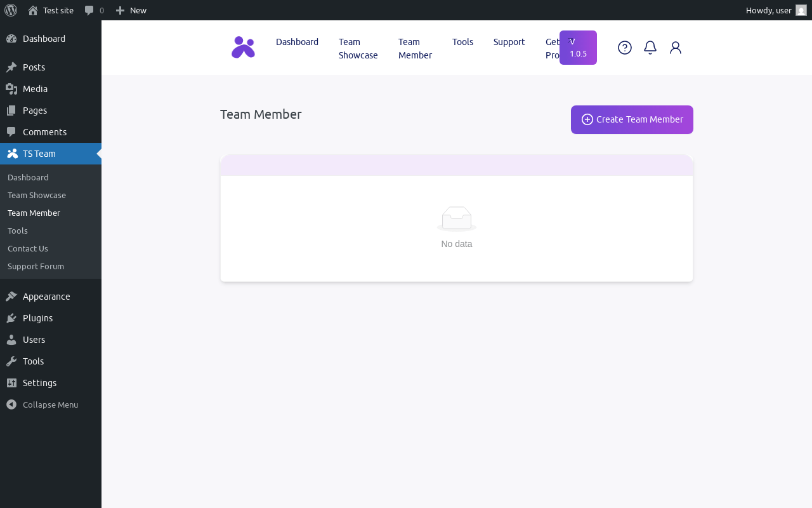The image size is (812, 508).
Task: Click the TS Team sidebar icon
Action: pyautogui.click(x=12, y=154)
